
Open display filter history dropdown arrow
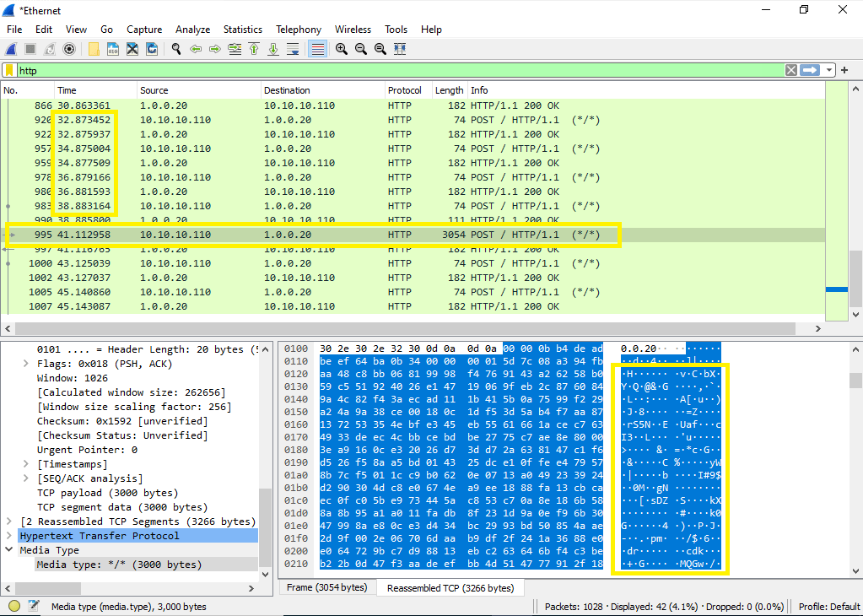[x=830, y=70]
